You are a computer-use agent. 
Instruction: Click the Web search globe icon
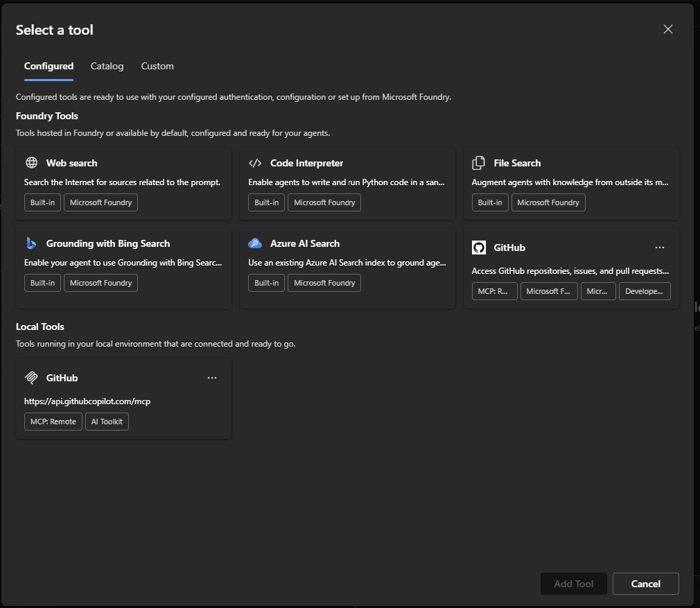coord(31,163)
